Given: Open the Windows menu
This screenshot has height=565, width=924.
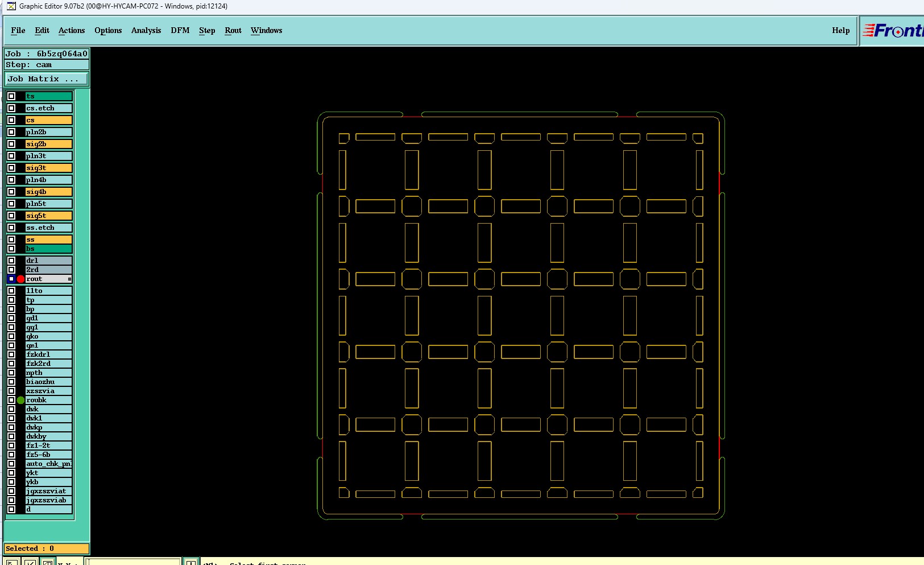Looking at the screenshot, I should tap(266, 30).
